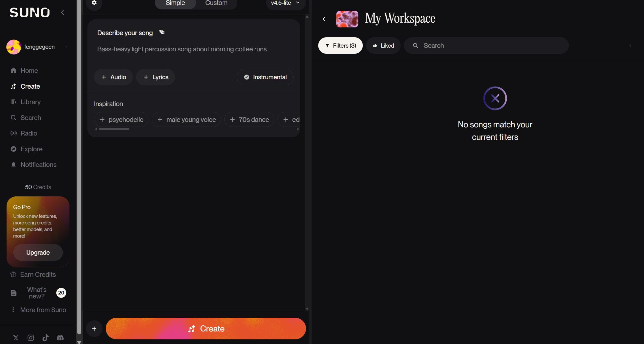Click No songs match your current filters
This screenshot has width=644, height=344.
tap(495, 131)
